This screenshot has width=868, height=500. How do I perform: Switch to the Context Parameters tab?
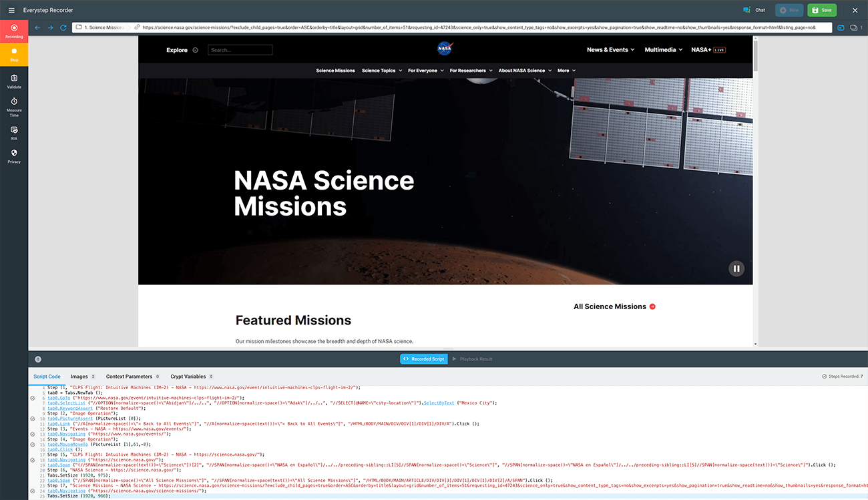(132, 377)
